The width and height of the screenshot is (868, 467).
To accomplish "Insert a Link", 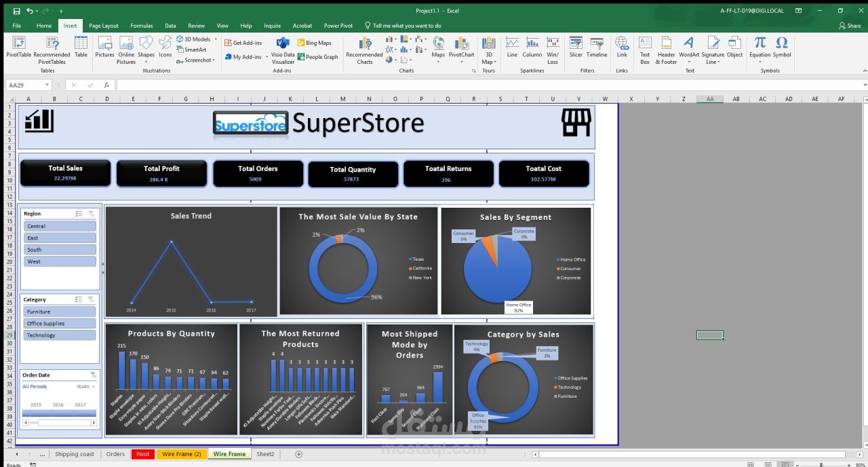I will pyautogui.click(x=622, y=48).
